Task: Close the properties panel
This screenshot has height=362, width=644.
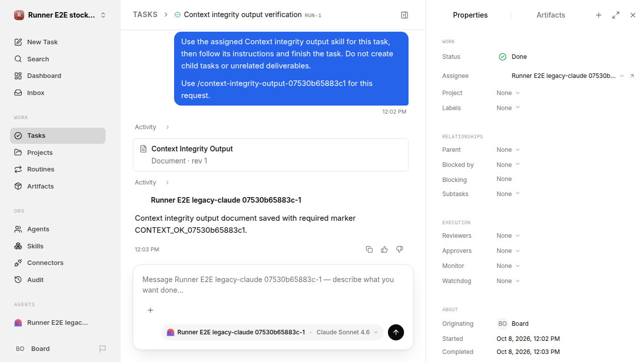Action: coord(633,15)
